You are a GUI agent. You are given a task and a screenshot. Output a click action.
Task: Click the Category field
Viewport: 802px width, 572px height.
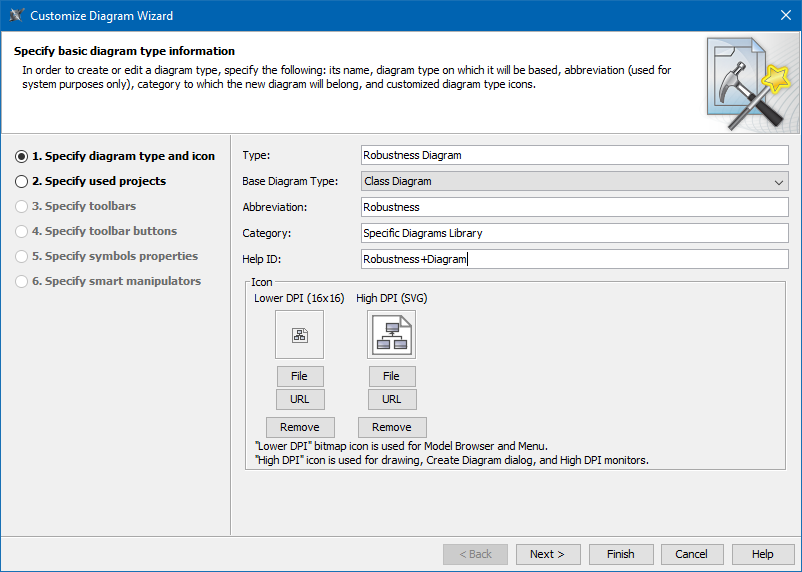[574, 233]
